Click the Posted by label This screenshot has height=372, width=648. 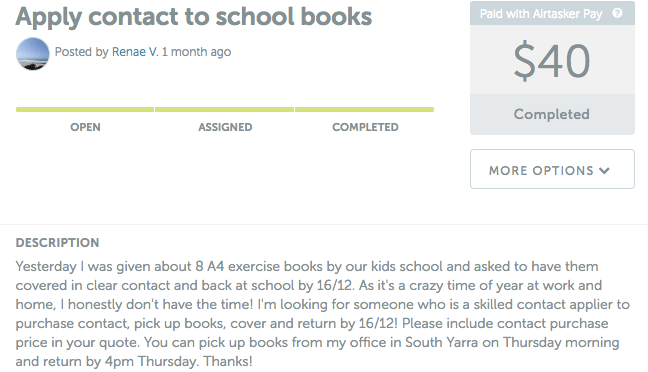81,52
